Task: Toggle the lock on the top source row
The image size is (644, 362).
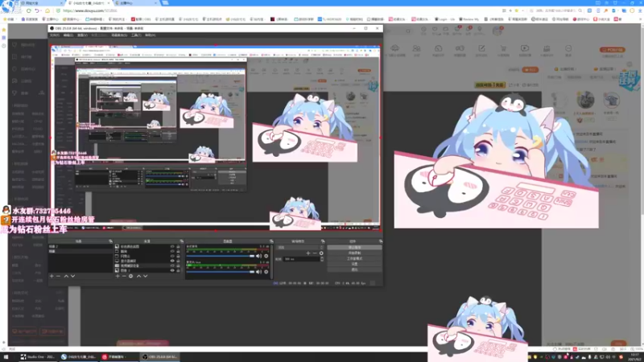Action: click(178, 247)
